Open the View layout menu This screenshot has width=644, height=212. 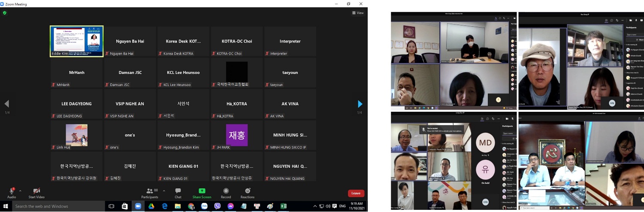click(x=357, y=13)
